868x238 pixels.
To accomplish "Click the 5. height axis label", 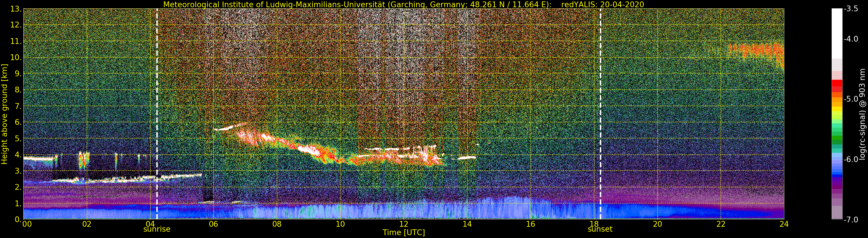I will pyautogui.click(x=18, y=138).
